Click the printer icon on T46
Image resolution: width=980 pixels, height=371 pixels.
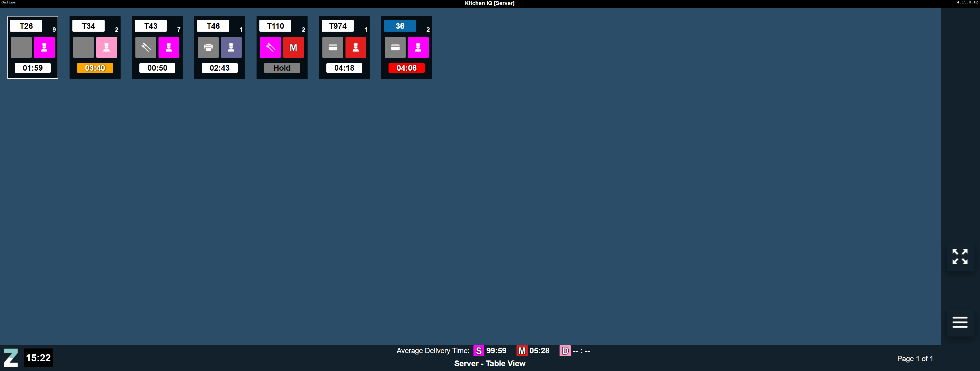pyautogui.click(x=208, y=48)
